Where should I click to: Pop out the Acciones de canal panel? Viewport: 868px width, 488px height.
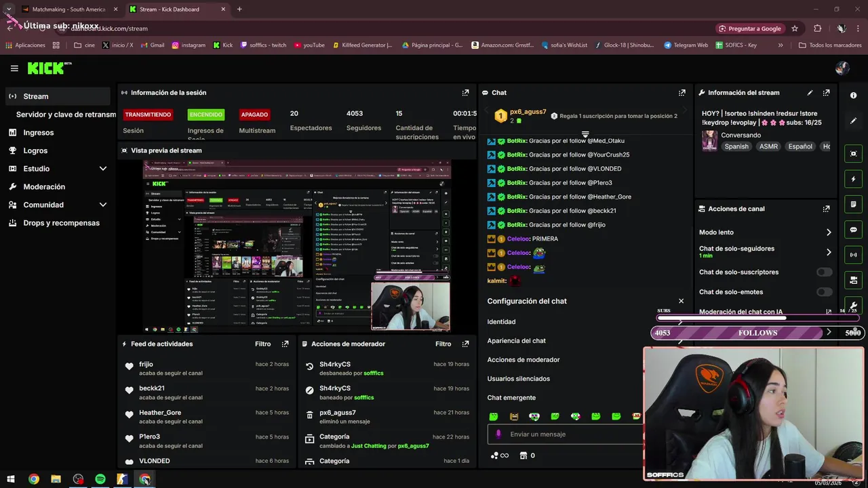pos(826,209)
